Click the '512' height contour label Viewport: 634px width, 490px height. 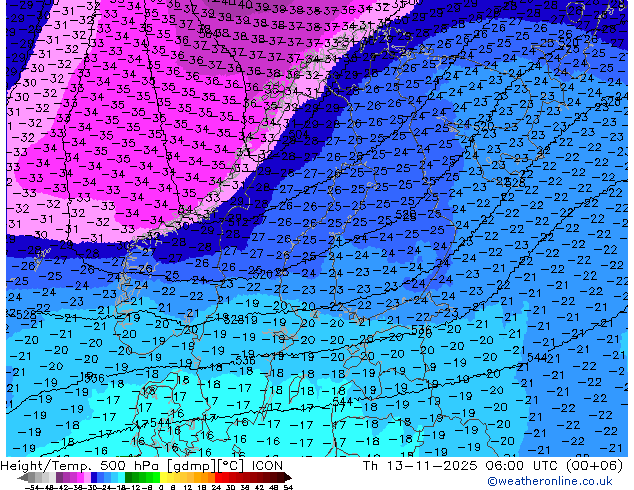tap(238, 222)
